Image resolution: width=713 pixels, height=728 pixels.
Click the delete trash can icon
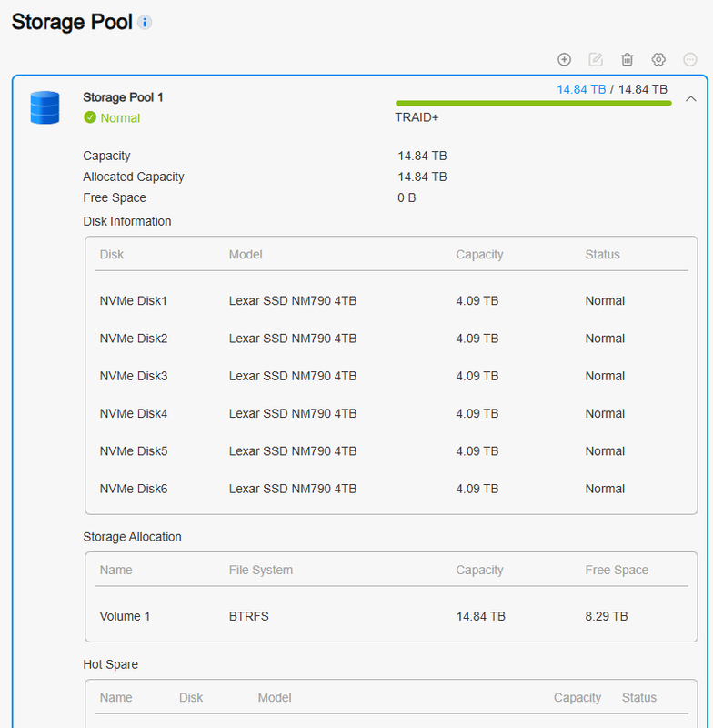click(x=628, y=59)
